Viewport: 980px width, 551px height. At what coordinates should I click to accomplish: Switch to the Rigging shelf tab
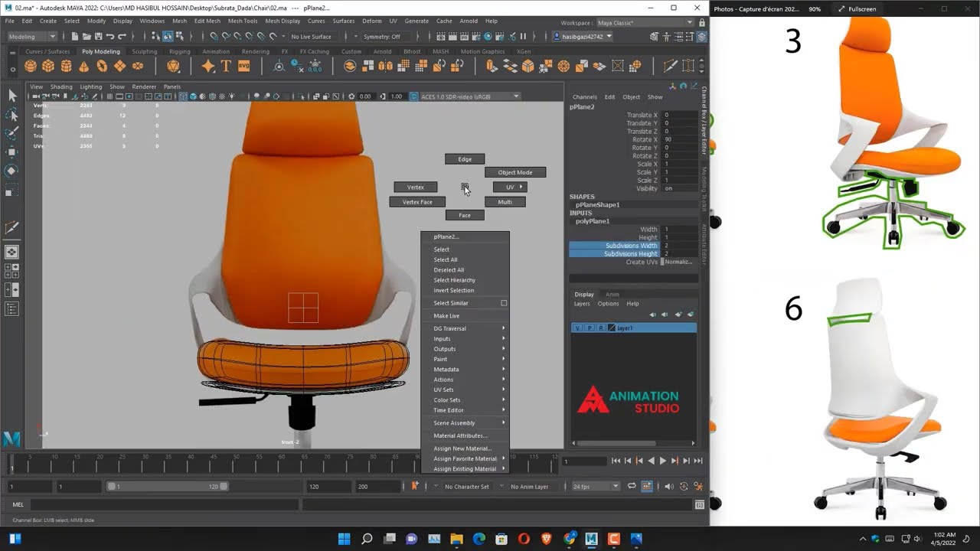(180, 51)
